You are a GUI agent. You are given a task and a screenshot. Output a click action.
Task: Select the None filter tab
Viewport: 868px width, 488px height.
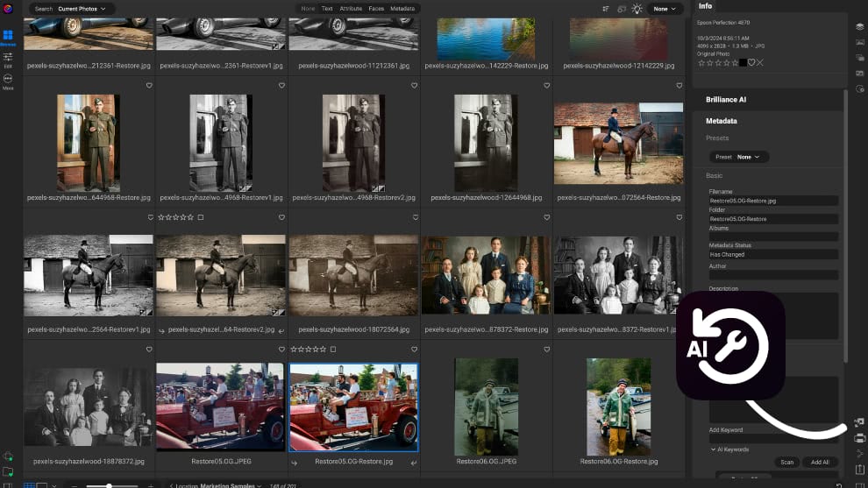pyautogui.click(x=308, y=8)
